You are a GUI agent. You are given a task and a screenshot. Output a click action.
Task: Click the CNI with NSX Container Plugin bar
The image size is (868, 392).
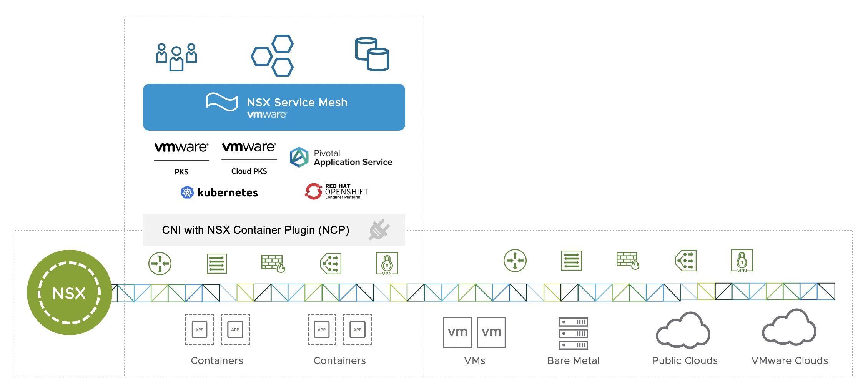click(274, 230)
